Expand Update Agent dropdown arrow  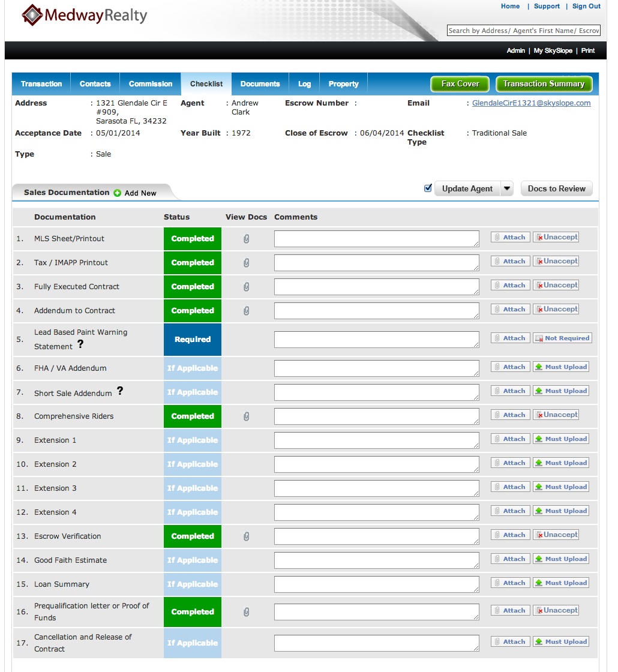[x=507, y=188]
